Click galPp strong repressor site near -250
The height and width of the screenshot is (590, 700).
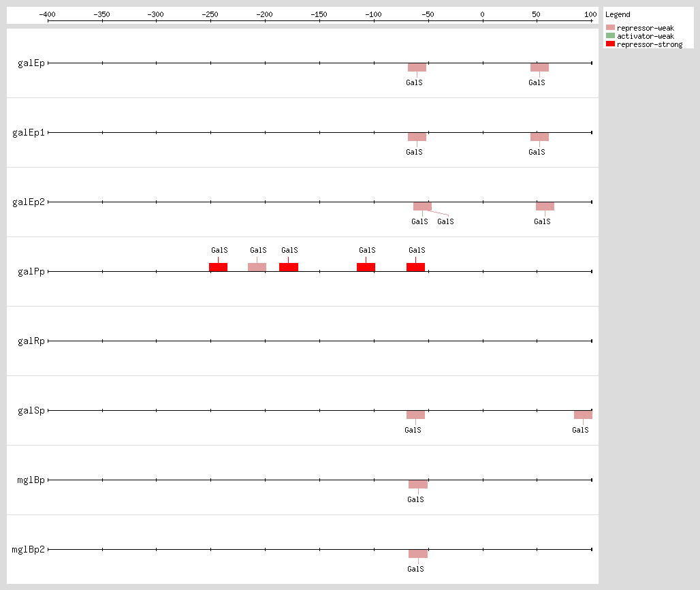coord(219,267)
